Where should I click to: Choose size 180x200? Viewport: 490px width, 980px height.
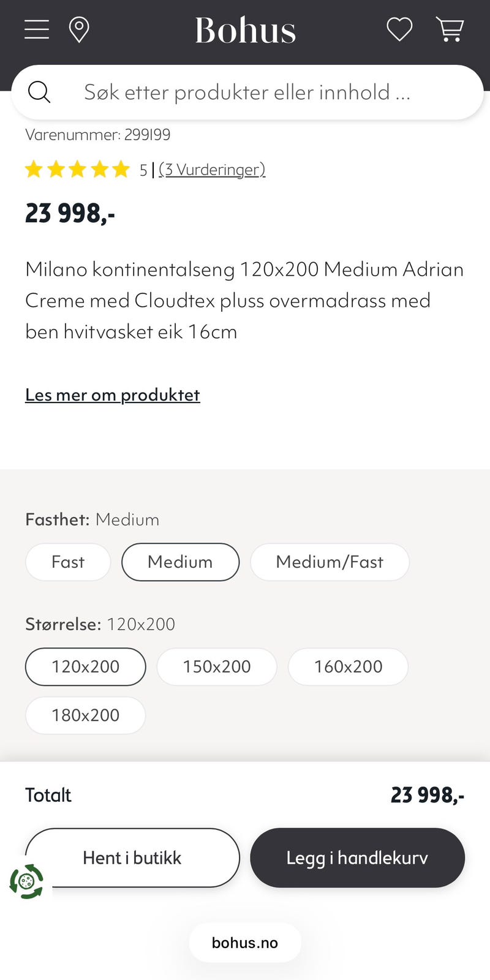point(86,715)
